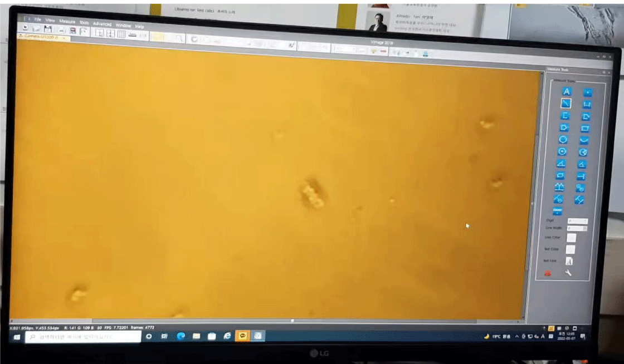This screenshot has width=624, height=364.
Task: Click the Digit value field
Action: [577, 221]
